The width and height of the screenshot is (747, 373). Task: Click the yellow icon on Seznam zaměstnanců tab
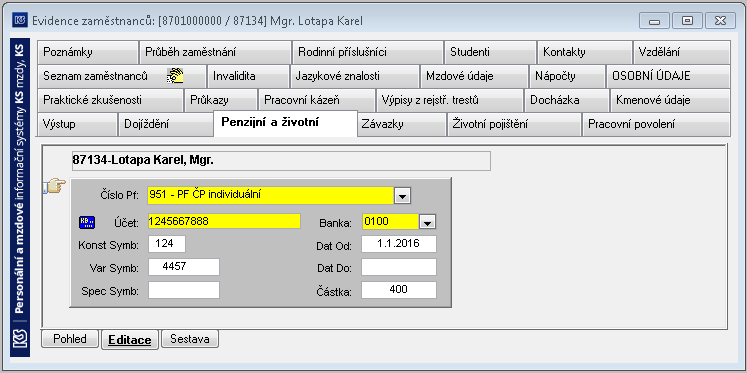[175, 76]
